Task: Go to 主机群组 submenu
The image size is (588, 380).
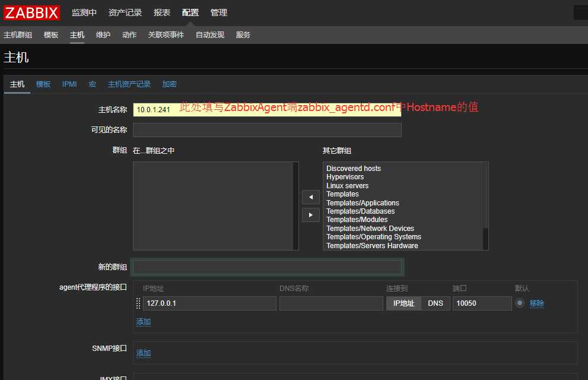Action: 18,35
